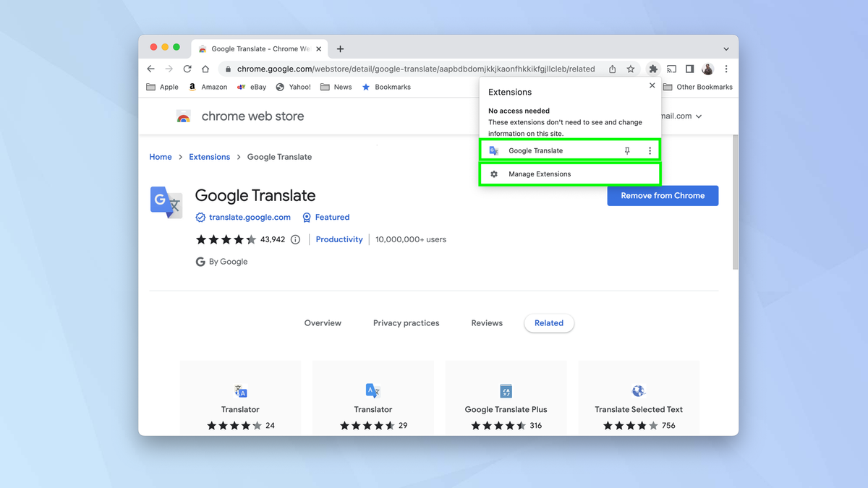Click the home icon in the toolbar
The image size is (868, 488).
pos(205,69)
